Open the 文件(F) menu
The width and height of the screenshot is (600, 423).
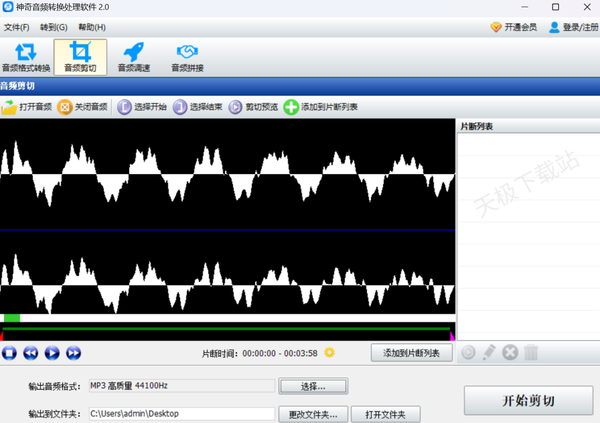pos(17,26)
